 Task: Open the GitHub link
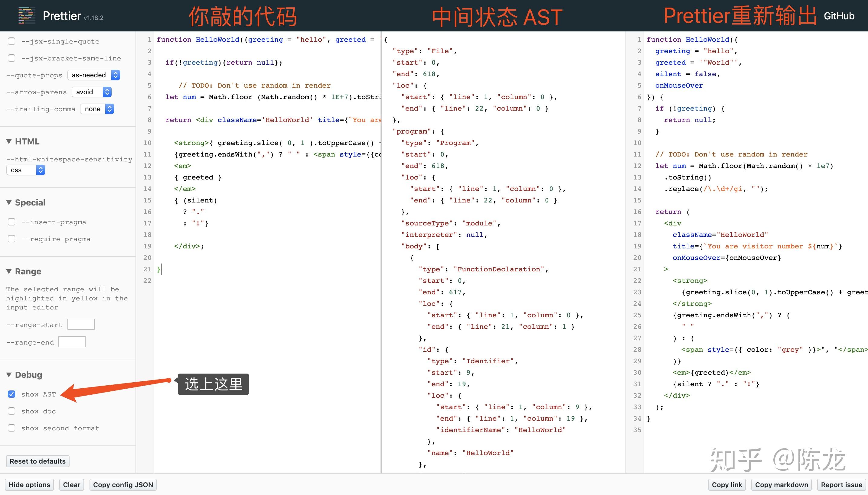(x=839, y=16)
